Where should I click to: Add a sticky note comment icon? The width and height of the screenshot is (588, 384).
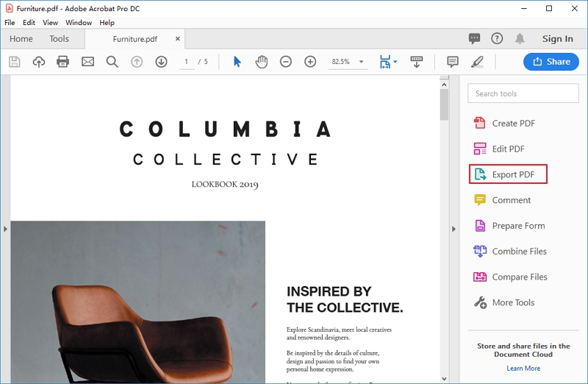pyautogui.click(x=453, y=62)
